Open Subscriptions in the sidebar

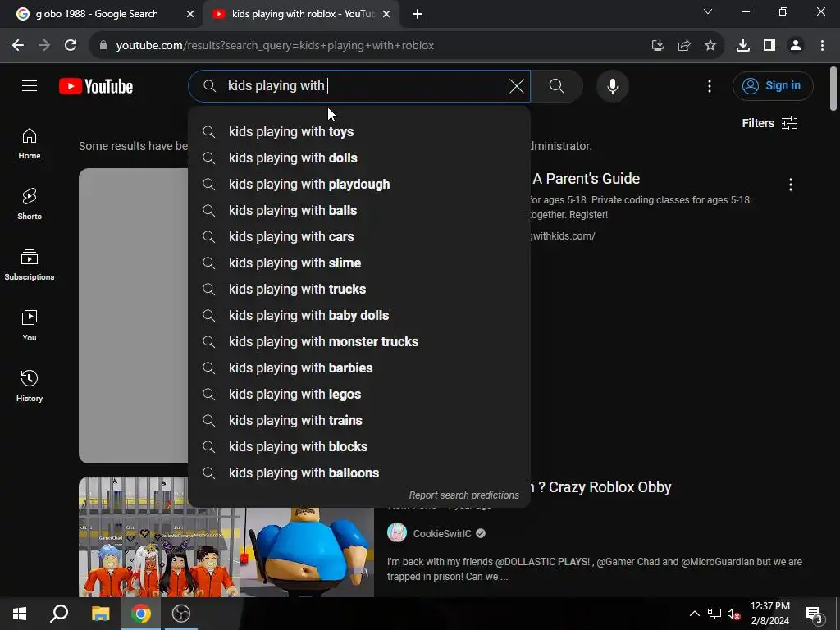click(x=30, y=265)
